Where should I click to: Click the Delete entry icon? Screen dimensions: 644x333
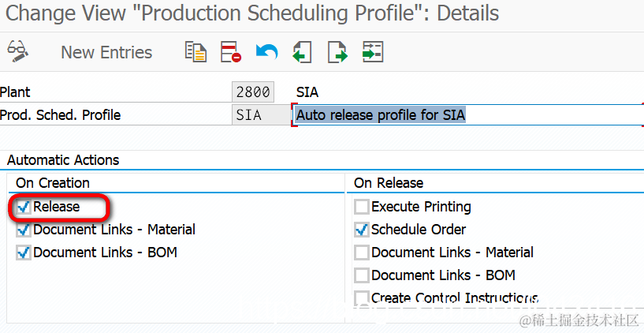(x=230, y=52)
